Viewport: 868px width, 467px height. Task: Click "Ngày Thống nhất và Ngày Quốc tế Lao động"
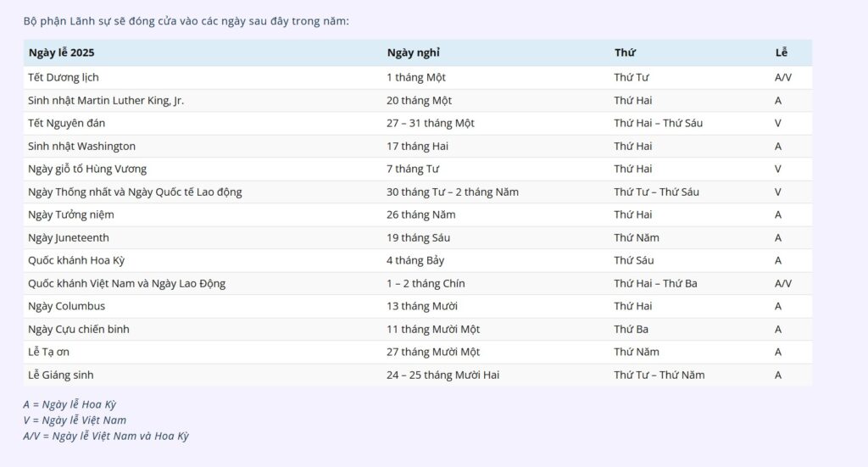(x=135, y=192)
